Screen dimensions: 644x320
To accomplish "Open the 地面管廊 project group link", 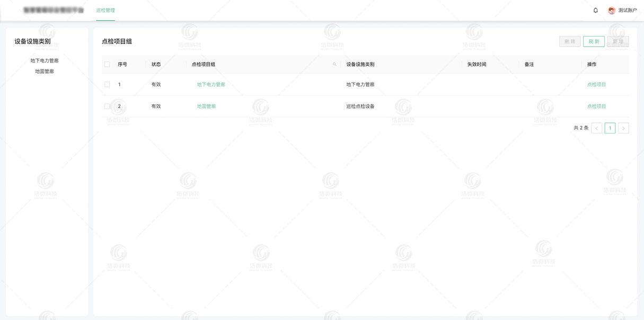I will [x=205, y=106].
